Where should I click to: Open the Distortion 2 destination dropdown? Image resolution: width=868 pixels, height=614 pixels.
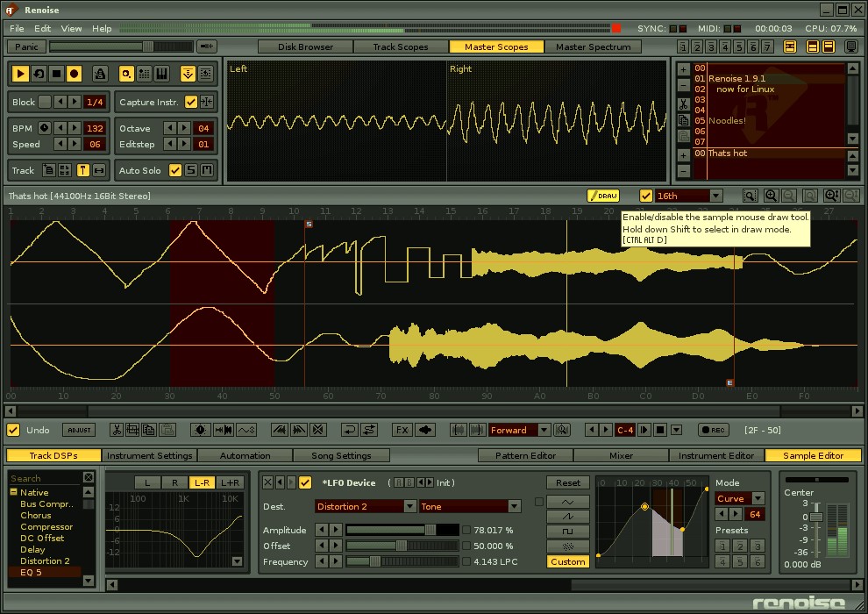pyautogui.click(x=409, y=506)
